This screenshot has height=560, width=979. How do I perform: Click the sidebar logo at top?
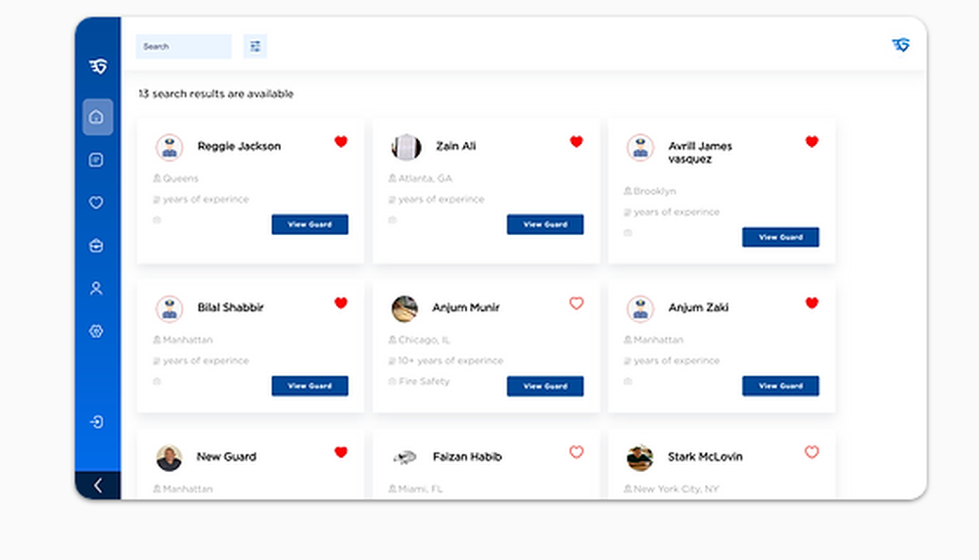pos(97,67)
